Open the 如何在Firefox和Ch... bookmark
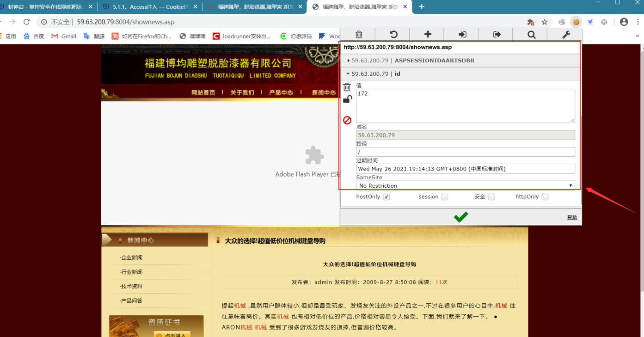The image size is (644, 337). (141, 36)
